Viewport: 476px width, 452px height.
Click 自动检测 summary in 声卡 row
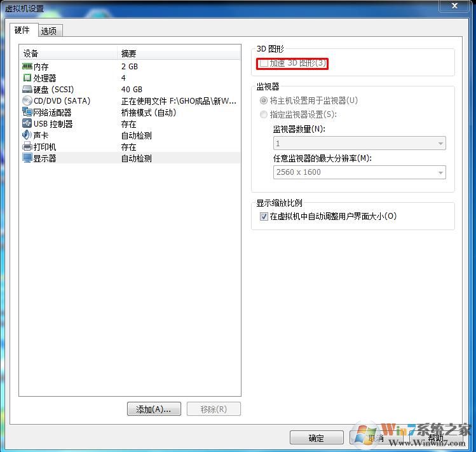pos(136,135)
